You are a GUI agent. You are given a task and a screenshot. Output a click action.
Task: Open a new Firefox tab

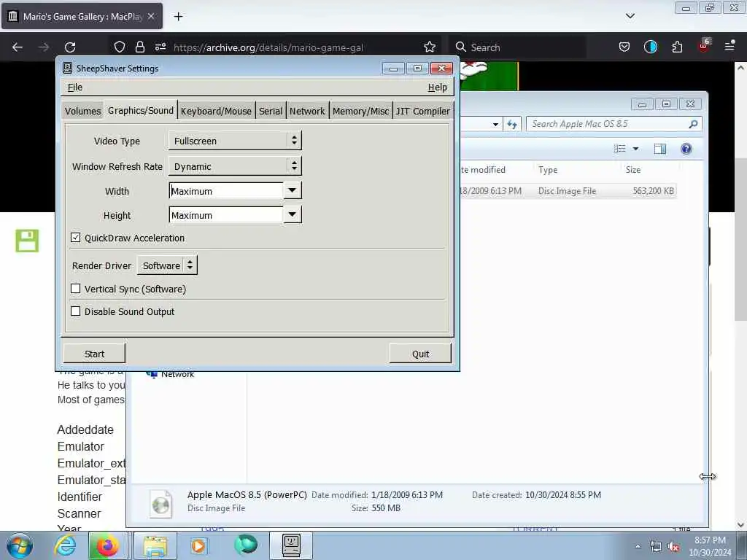(x=178, y=17)
